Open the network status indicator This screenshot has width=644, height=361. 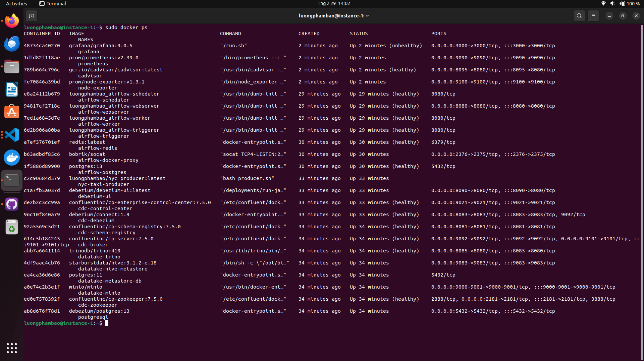pos(603,4)
